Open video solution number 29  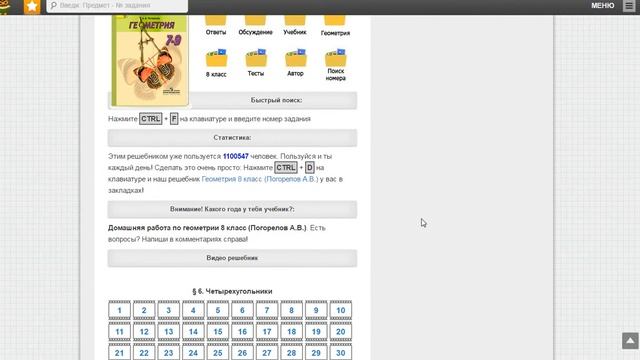(x=316, y=352)
